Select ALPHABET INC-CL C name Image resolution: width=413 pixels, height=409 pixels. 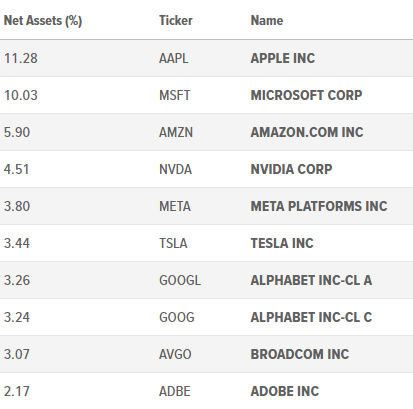point(311,317)
